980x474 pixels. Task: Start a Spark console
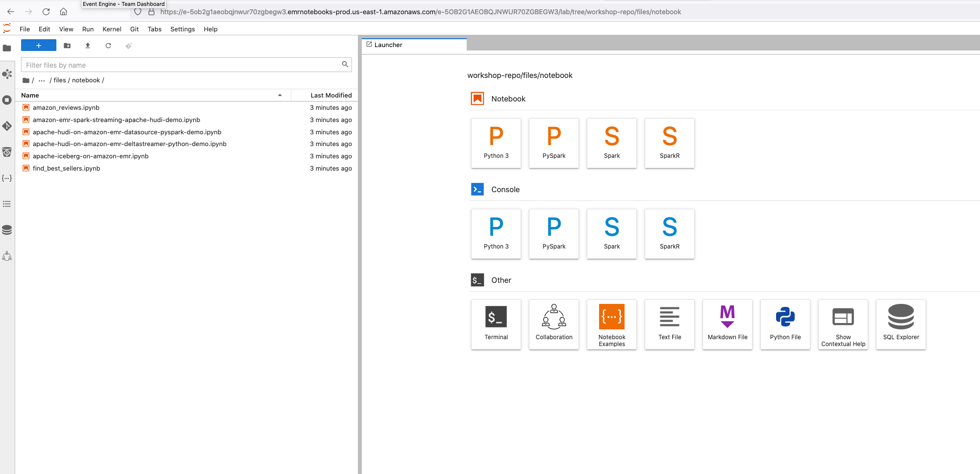click(612, 234)
